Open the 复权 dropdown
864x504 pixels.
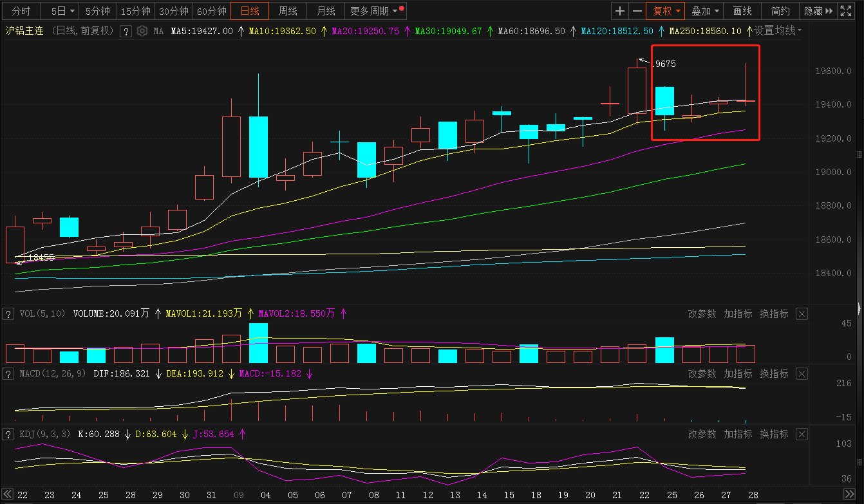point(666,11)
